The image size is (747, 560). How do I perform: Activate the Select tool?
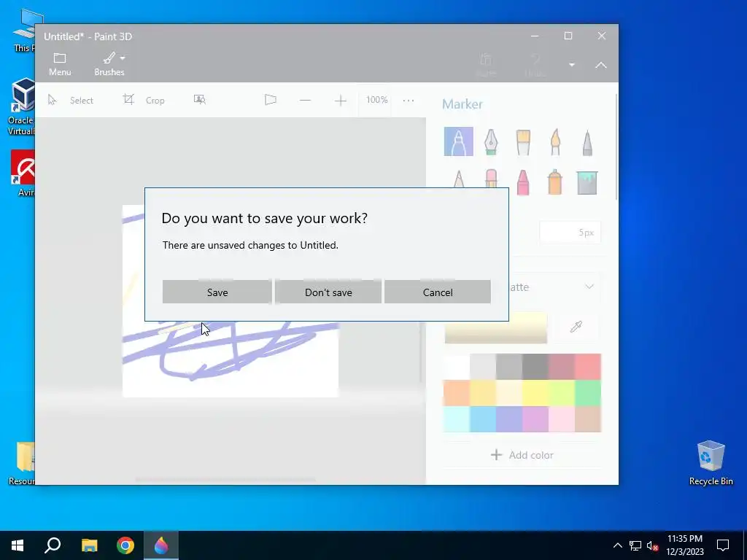tap(71, 100)
